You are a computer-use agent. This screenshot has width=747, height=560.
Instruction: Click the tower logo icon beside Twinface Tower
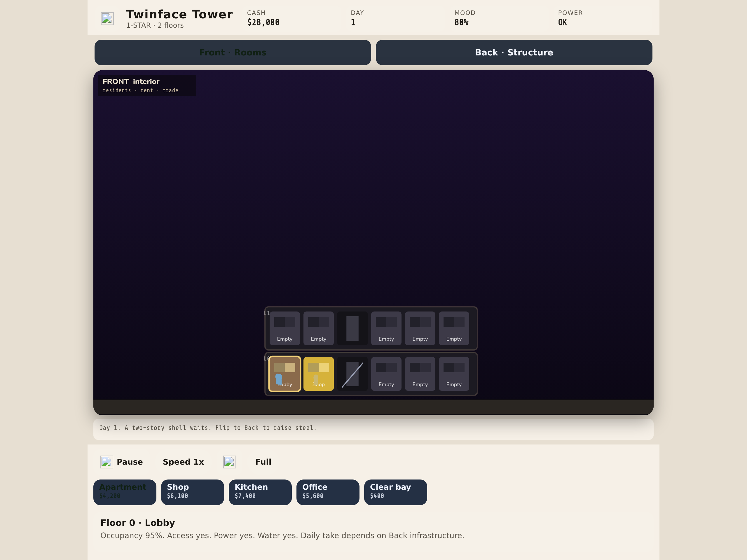pyautogui.click(x=107, y=19)
